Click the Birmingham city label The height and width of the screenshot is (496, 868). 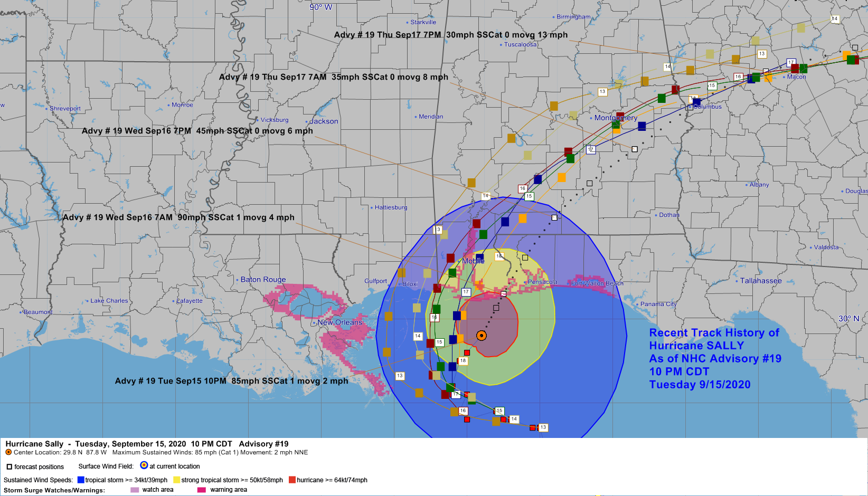[574, 17]
